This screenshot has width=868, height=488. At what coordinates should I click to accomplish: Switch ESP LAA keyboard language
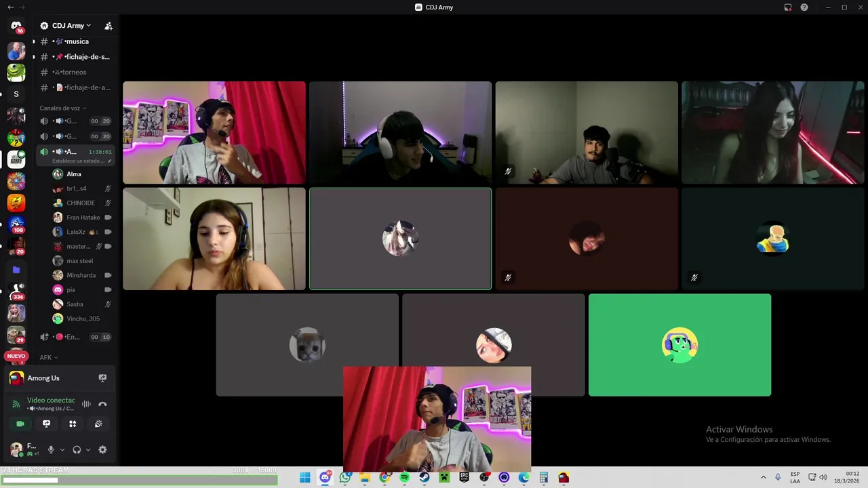click(795, 478)
